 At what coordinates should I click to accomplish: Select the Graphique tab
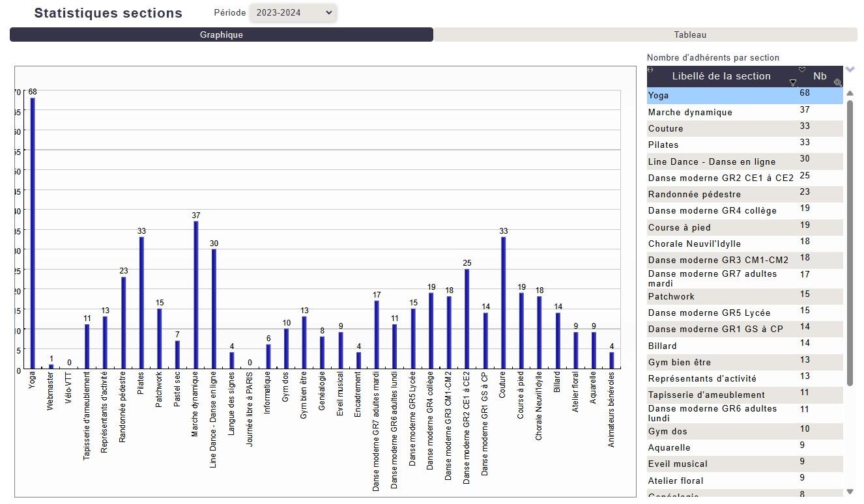pyautogui.click(x=222, y=35)
